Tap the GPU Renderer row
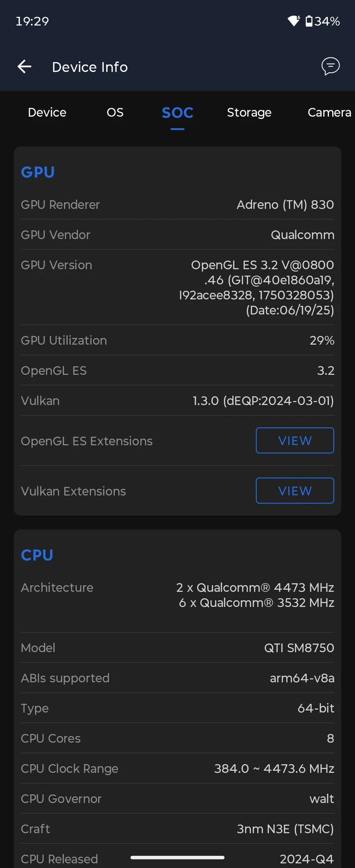 point(177,205)
